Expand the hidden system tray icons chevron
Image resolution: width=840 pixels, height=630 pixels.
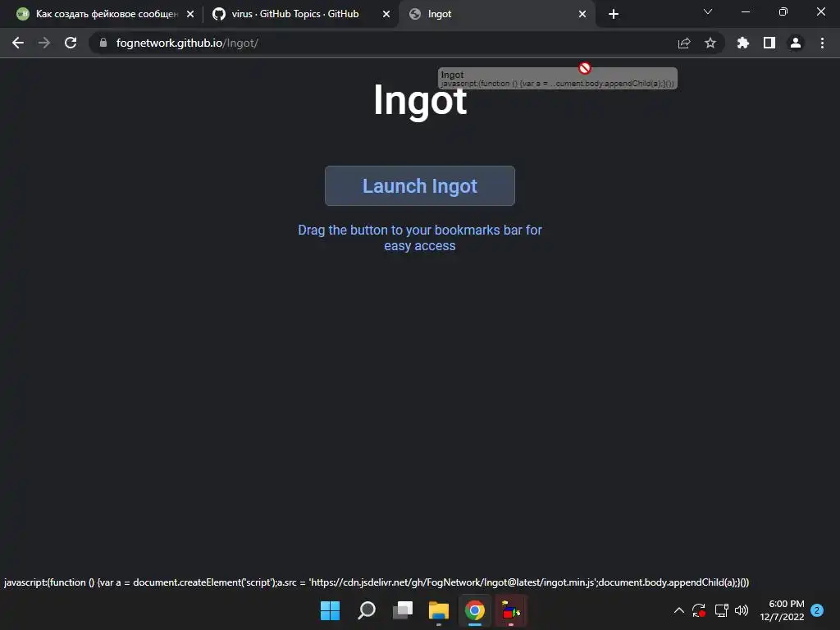tap(678, 610)
